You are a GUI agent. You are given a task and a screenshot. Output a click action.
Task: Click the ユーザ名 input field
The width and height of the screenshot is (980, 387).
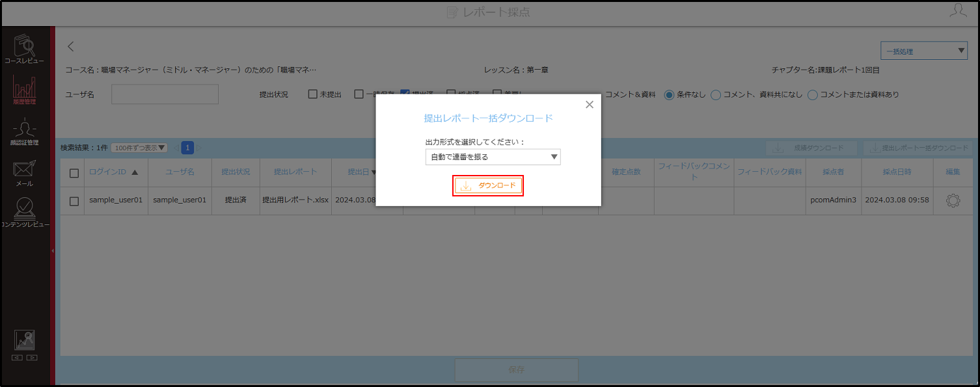165,94
